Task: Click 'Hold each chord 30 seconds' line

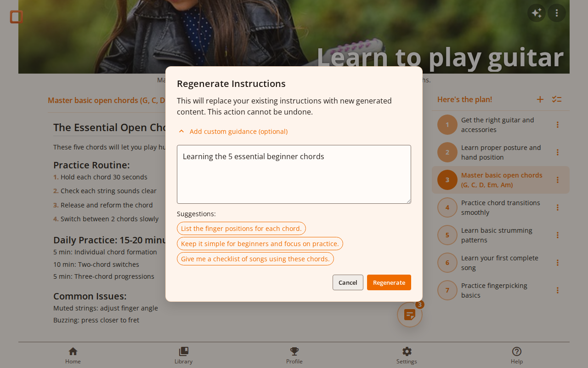Action: (x=104, y=177)
